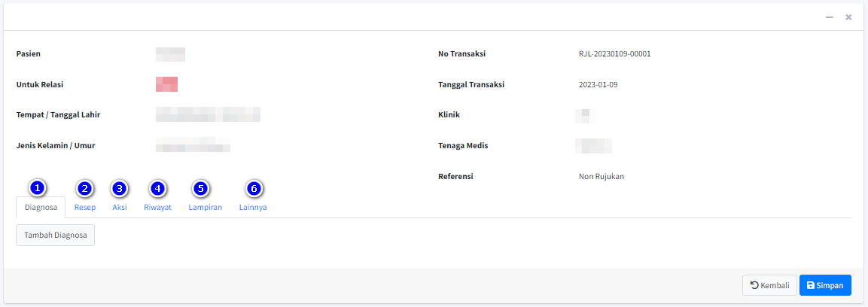Go to the Aksi tab
This screenshot has height=307, width=868.
tap(119, 208)
